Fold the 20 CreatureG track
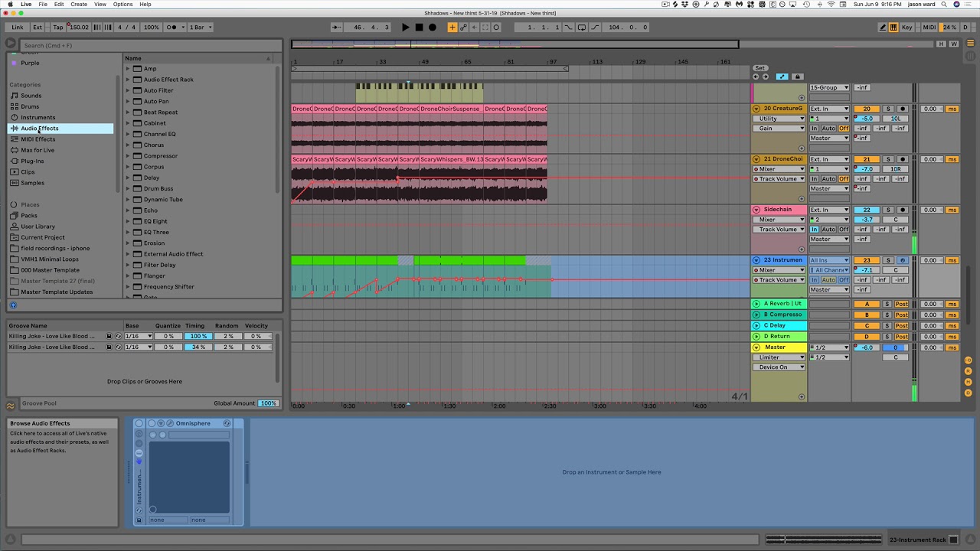980x551 pixels. [x=756, y=109]
